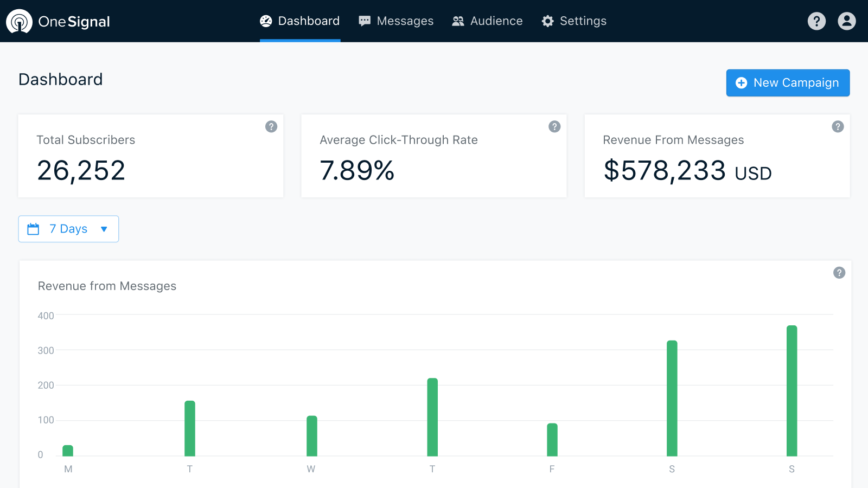
Task: Open the Messages tab
Action: click(396, 21)
